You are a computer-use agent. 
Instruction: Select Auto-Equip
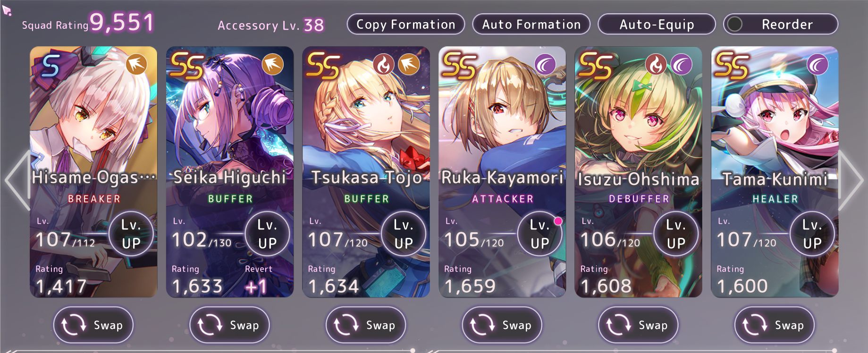point(657,24)
